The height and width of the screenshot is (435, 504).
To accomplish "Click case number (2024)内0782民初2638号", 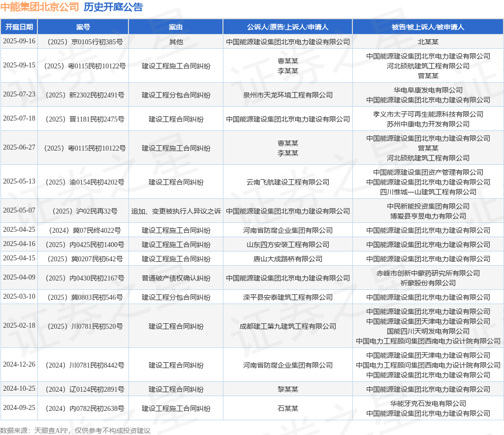I will click(x=83, y=408).
